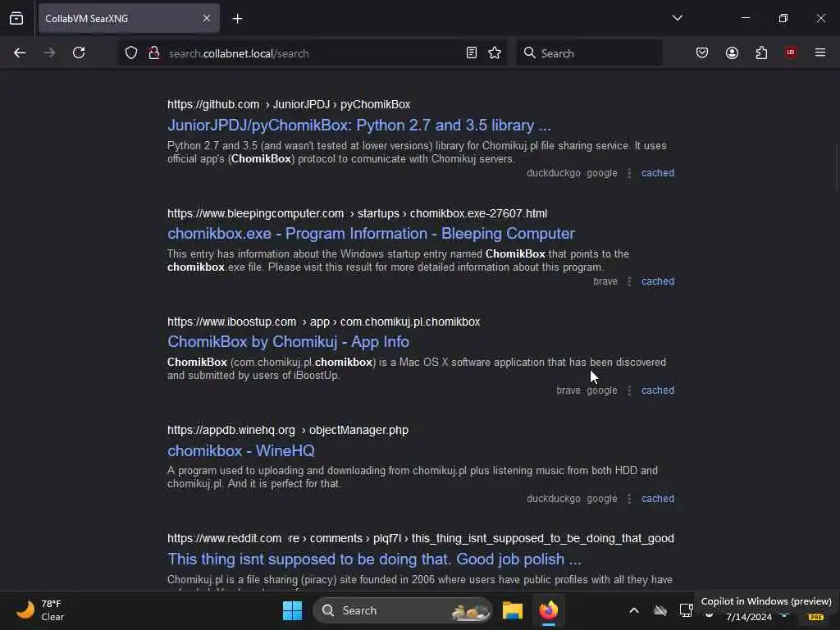The height and width of the screenshot is (630, 840).
Task: Open the date 7/14/2024 clock area
Action: click(749, 617)
